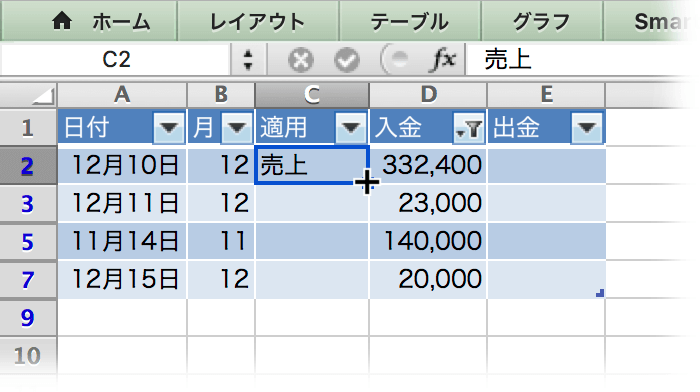Expand the 適用 filter dropdown
The width and height of the screenshot is (700, 392).
351,128
